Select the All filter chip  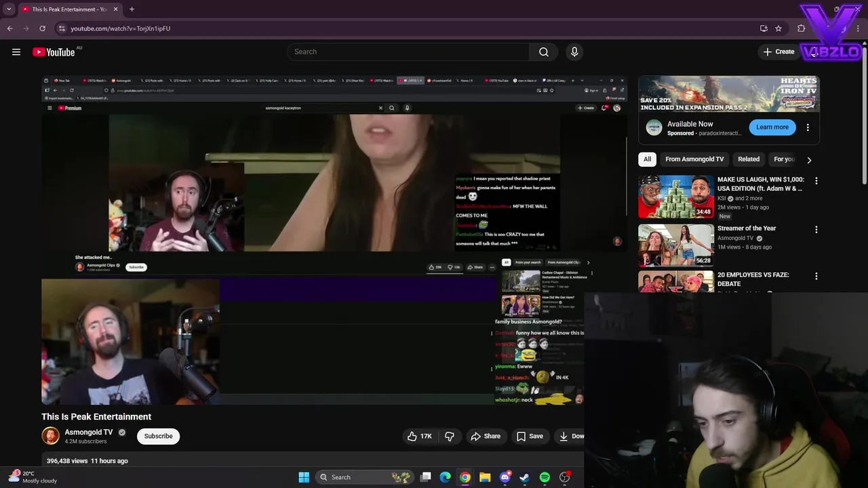[647, 159]
